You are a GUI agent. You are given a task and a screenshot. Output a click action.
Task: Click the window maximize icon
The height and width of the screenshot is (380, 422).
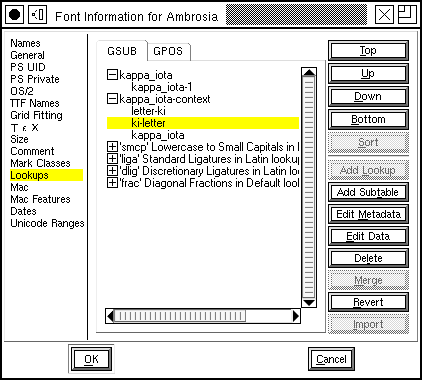pyautogui.click(x=407, y=15)
